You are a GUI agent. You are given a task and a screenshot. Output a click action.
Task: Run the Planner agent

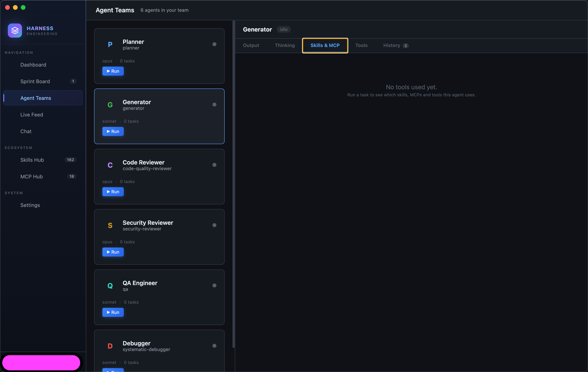[113, 71]
